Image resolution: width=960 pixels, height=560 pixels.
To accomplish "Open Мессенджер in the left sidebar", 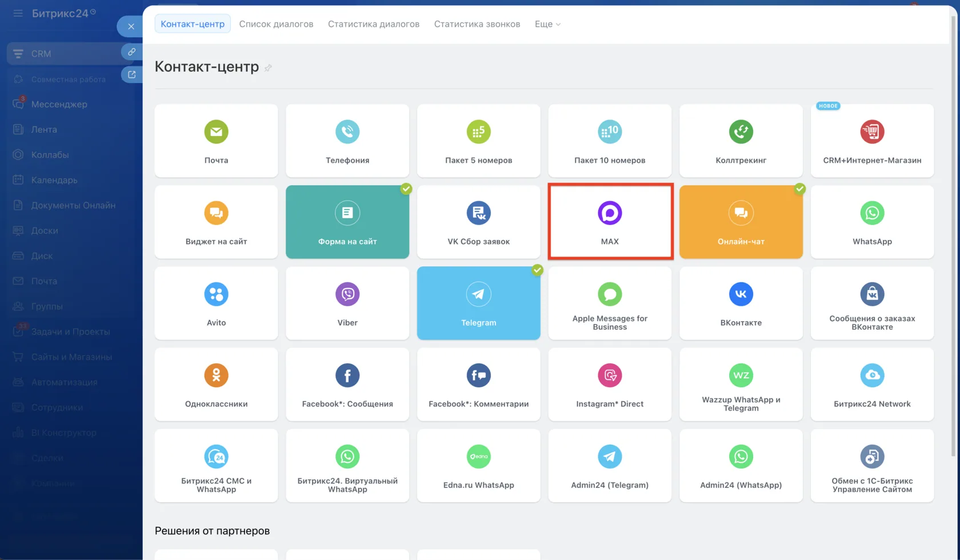I will tap(59, 104).
